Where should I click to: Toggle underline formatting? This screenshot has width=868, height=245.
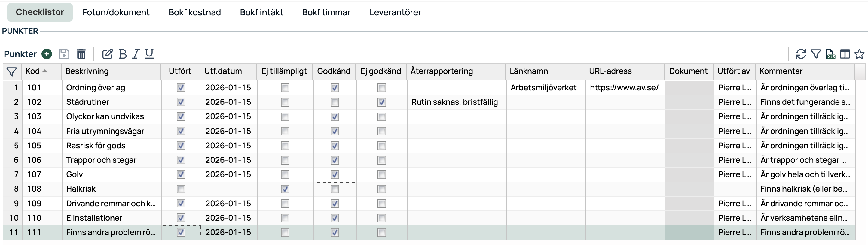click(149, 54)
